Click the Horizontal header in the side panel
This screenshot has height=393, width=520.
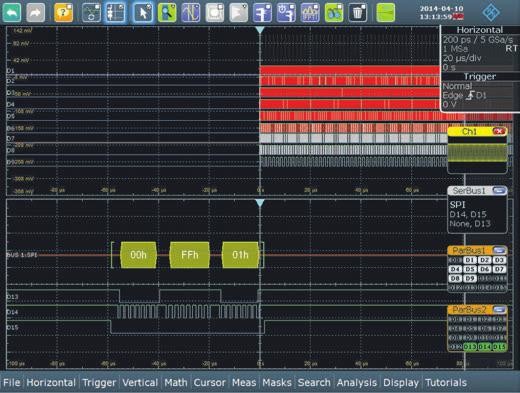pyautogui.click(x=480, y=30)
